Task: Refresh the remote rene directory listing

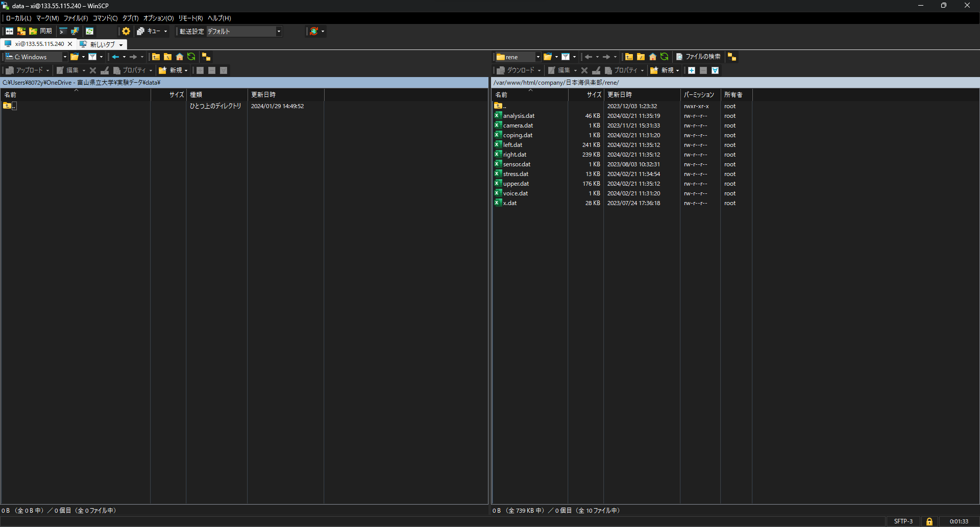Action: click(x=664, y=57)
